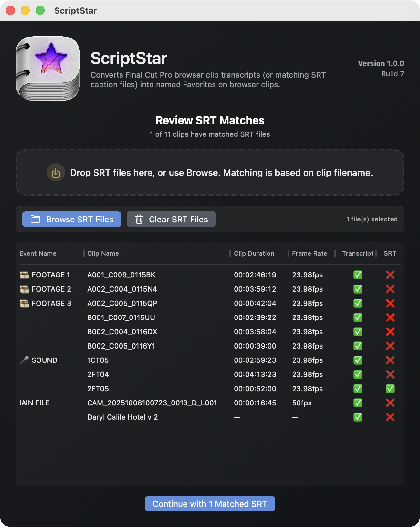Click the FOOTAGE 1 clapperboard icon
Image resolution: width=420 pixels, height=527 pixels.
pyautogui.click(x=25, y=275)
